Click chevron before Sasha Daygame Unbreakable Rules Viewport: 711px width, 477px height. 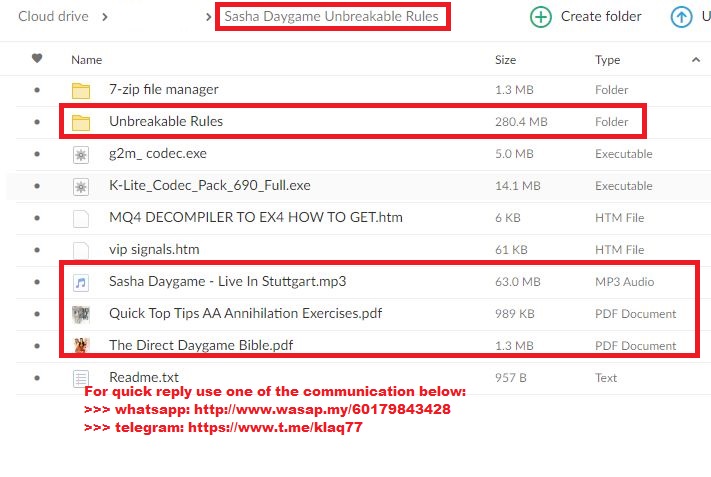[x=208, y=17]
